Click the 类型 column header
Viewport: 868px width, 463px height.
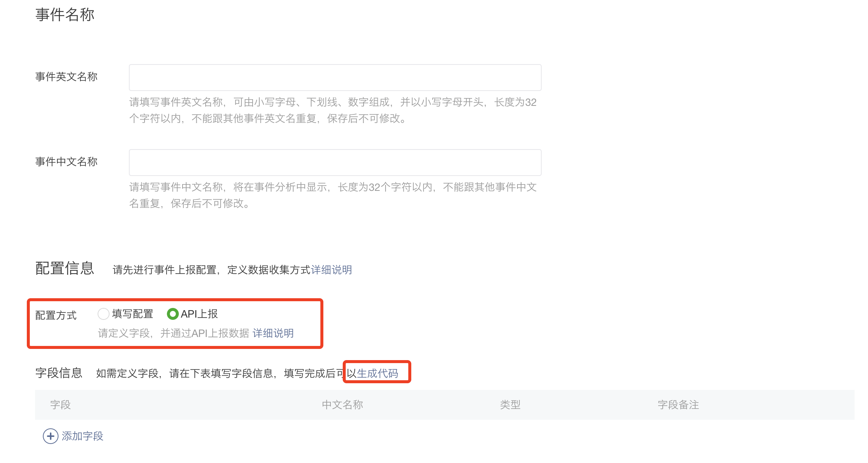[510, 405]
